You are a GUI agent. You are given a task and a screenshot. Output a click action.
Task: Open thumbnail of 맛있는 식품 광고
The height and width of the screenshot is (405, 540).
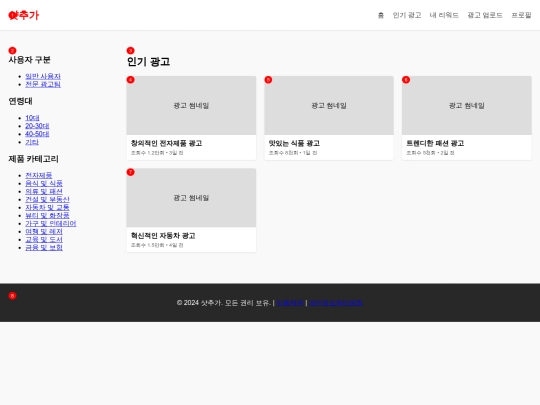click(329, 105)
